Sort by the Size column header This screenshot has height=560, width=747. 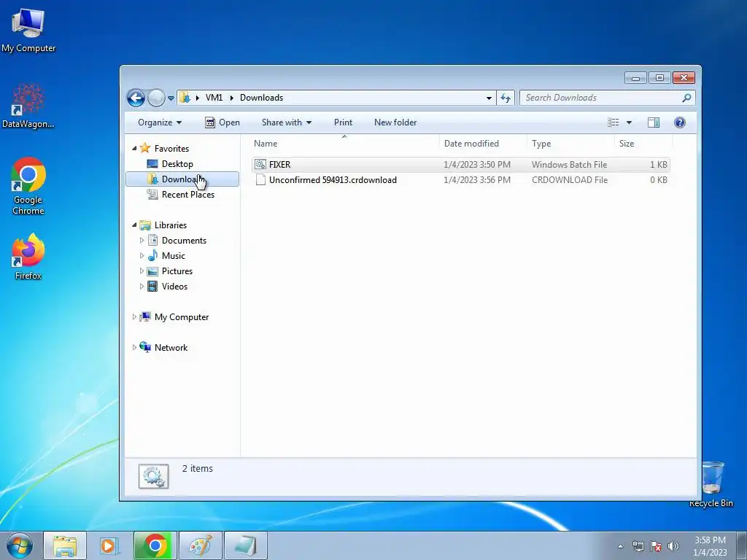coord(643,144)
